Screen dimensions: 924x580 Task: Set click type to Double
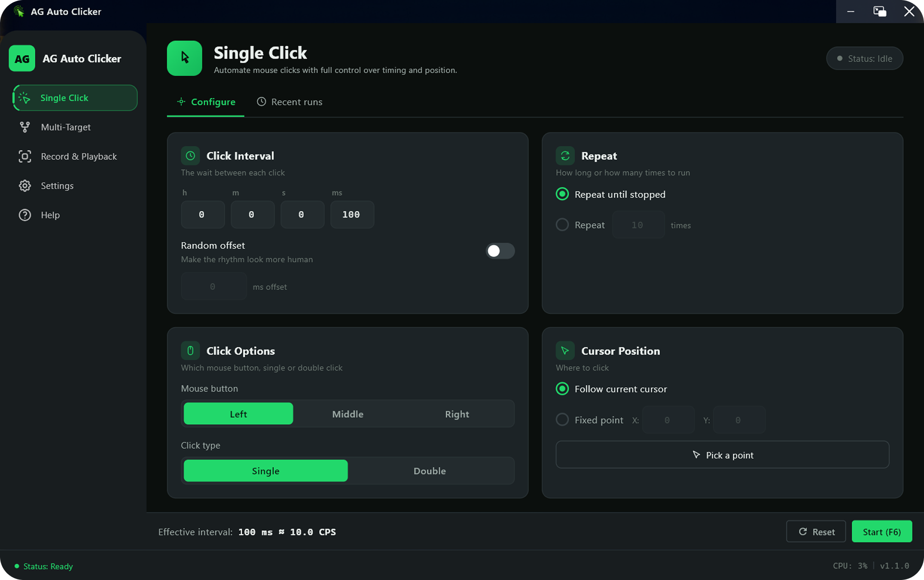430,471
